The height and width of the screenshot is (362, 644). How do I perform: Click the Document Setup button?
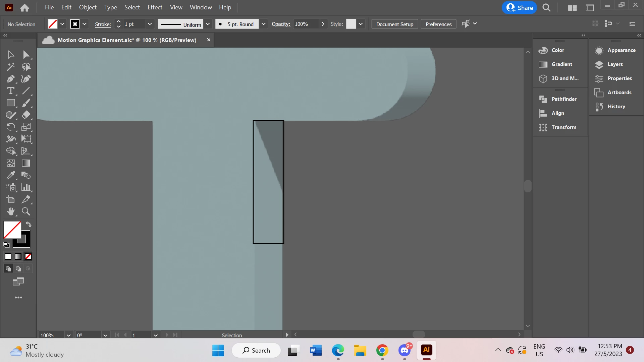coord(394,24)
